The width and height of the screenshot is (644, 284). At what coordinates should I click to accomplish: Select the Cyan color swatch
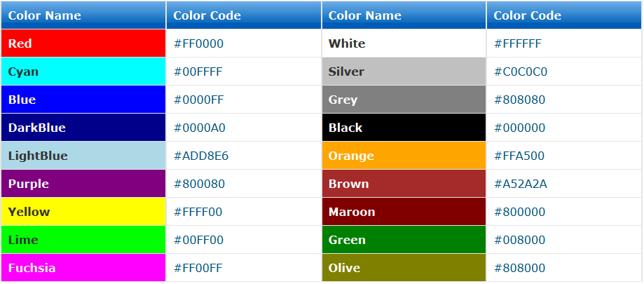coord(83,72)
